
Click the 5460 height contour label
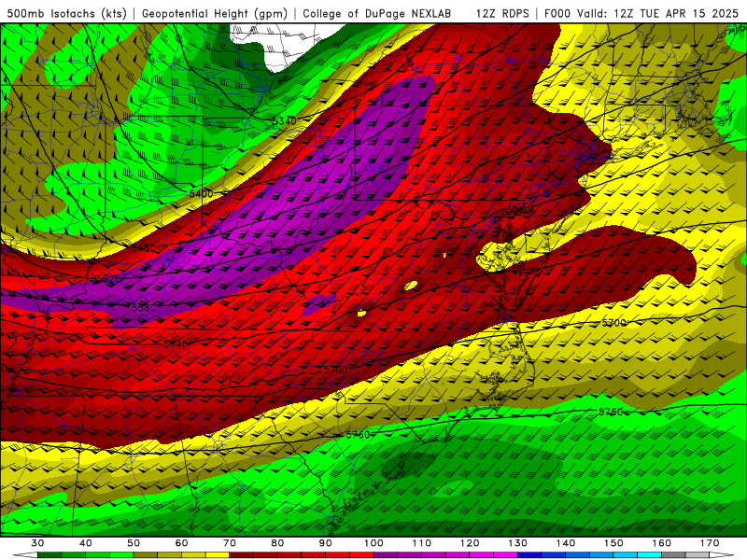pyautogui.click(x=144, y=248)
